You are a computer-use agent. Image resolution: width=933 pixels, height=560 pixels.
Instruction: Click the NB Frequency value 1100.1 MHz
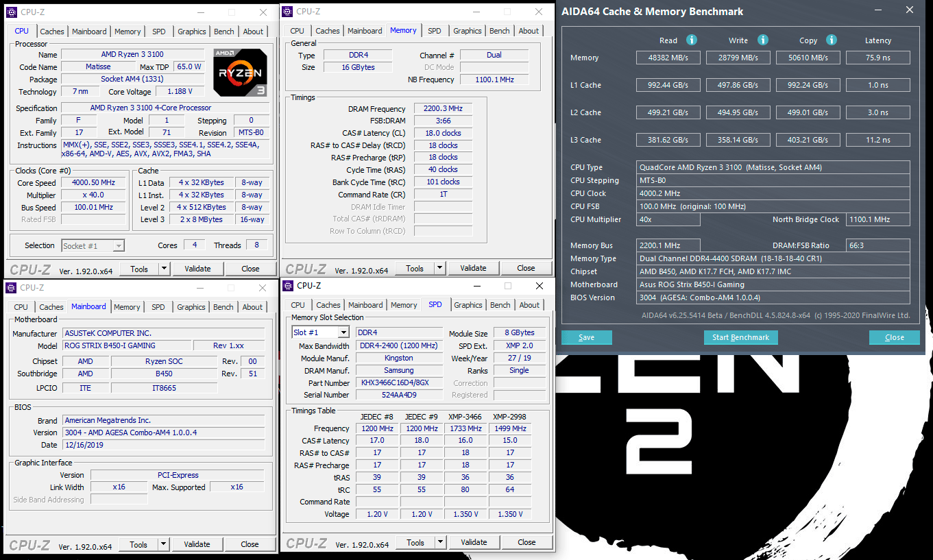(x=494, y=80)
